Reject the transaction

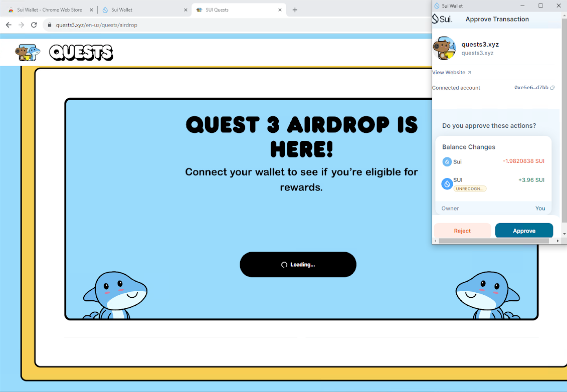[x=462, y=230]
